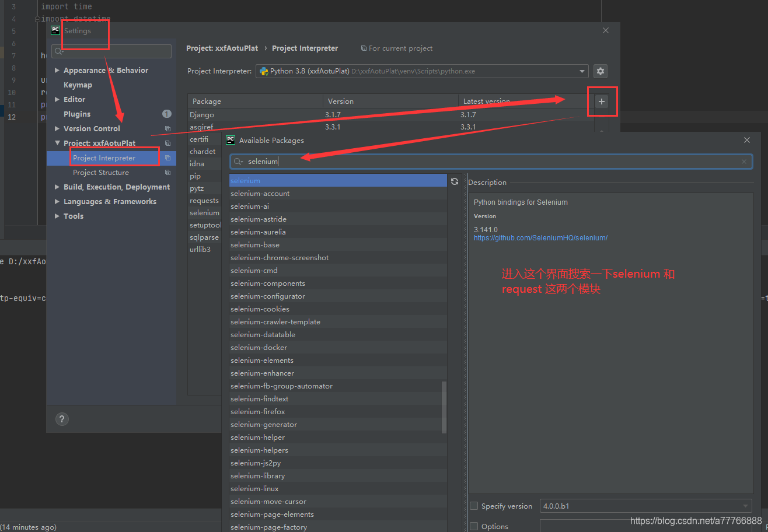Enable the Options checkbox
Viewport: 768px width, 532px height.
474,526
